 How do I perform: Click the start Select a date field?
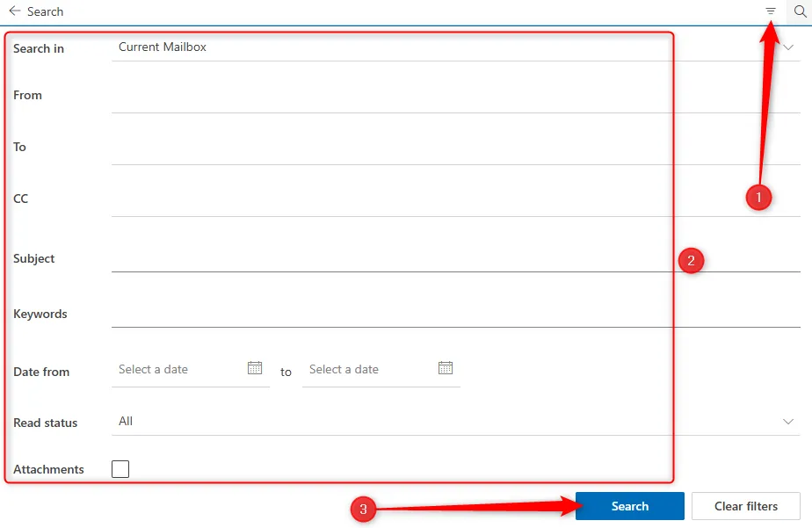coord(191,370)
